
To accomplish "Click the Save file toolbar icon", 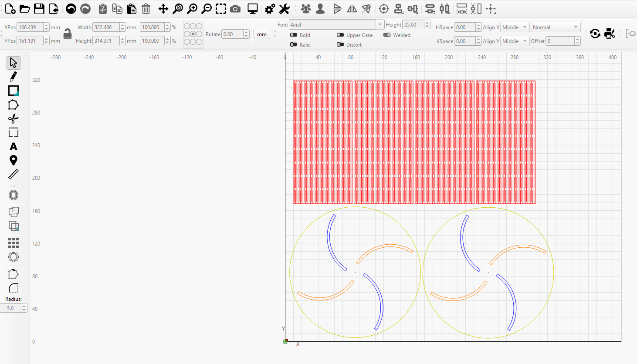I will [x=39, y=9].
